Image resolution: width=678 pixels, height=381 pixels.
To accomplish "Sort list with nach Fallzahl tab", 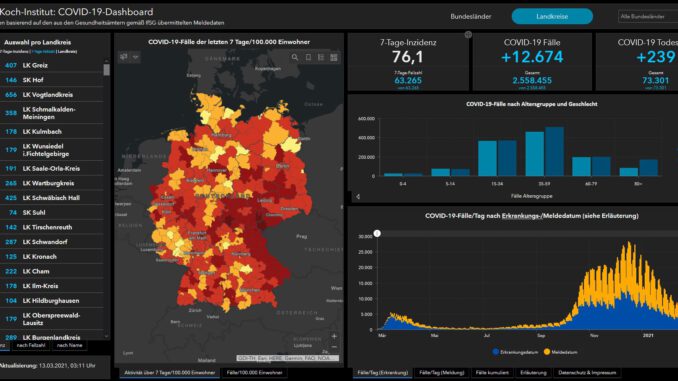I will (31, 345).
